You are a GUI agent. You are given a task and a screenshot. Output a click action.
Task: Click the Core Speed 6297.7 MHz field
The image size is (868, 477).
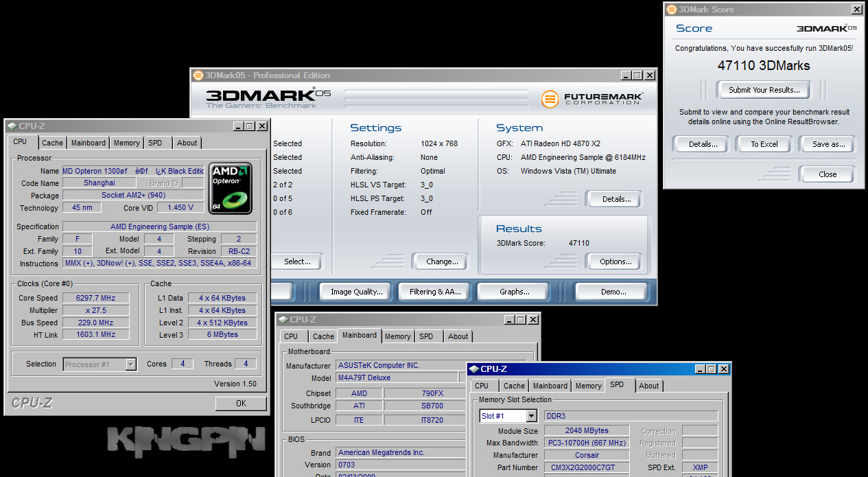pos(96,298)
